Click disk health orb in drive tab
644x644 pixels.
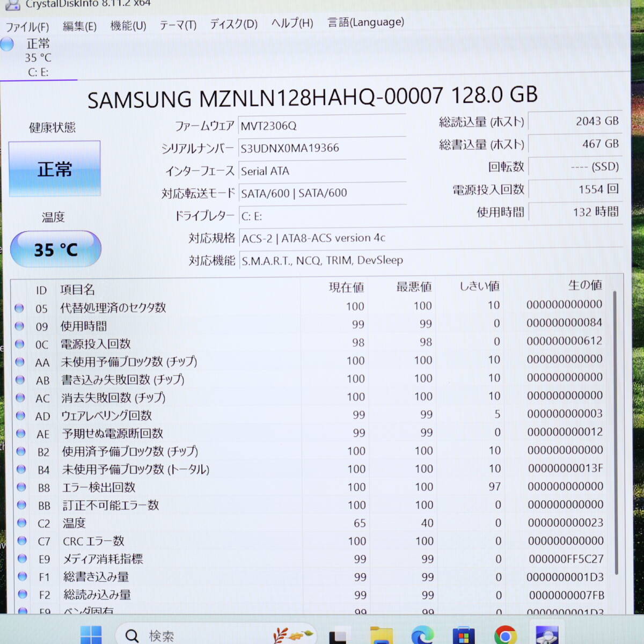tap(7, 44)
